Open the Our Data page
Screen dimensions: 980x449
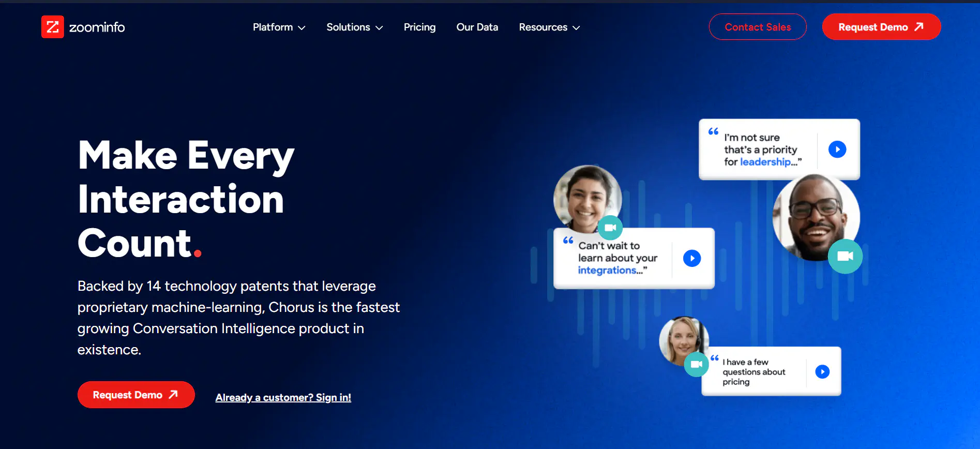pos(477,27)
